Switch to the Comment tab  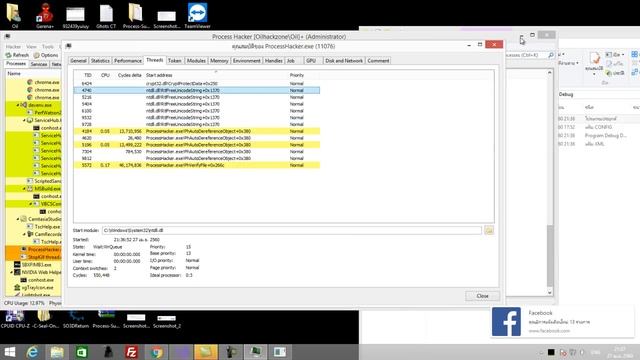(x=378, y=61)
